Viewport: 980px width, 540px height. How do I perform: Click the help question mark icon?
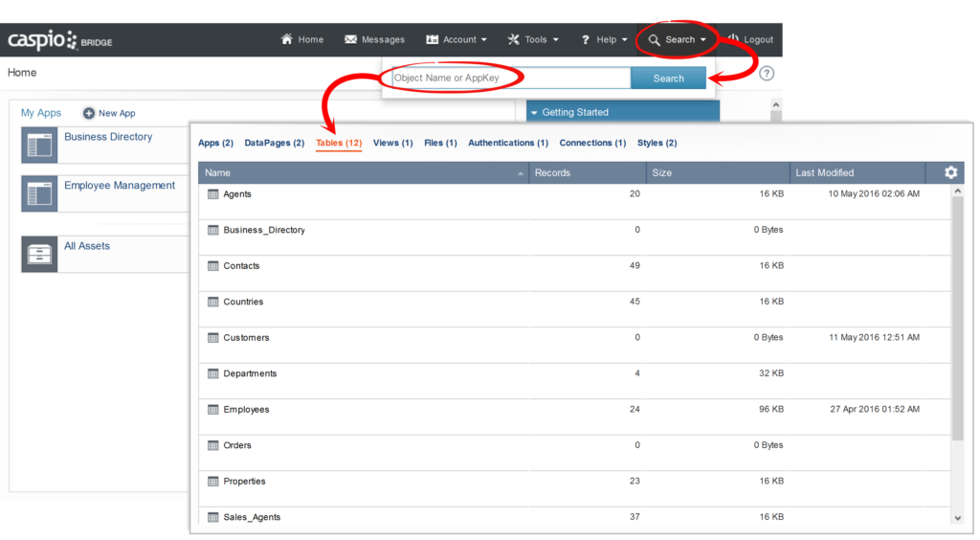click(767, 74)
